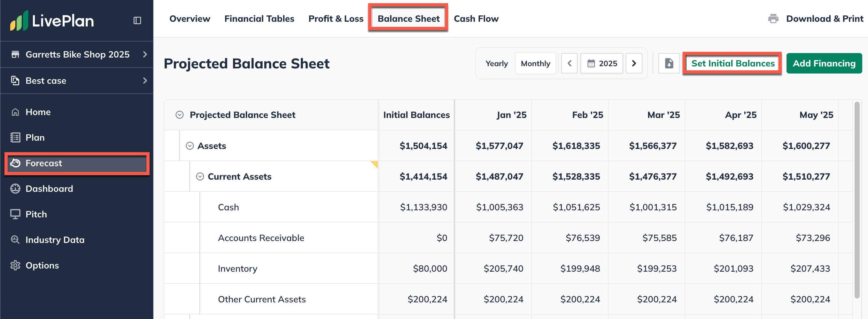Click the LivePlan logo
The image size is (868, 319).
click(52, 20)
